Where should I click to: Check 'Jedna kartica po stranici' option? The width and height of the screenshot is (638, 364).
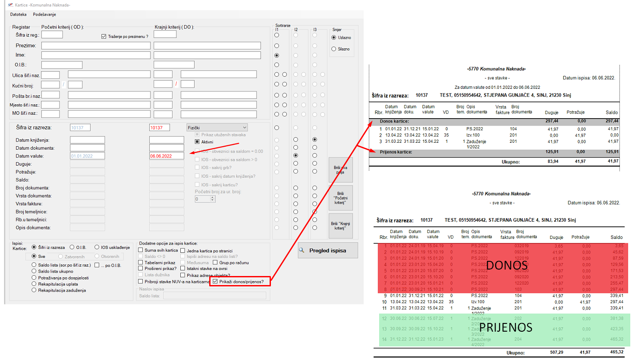[x=183, y=251]
